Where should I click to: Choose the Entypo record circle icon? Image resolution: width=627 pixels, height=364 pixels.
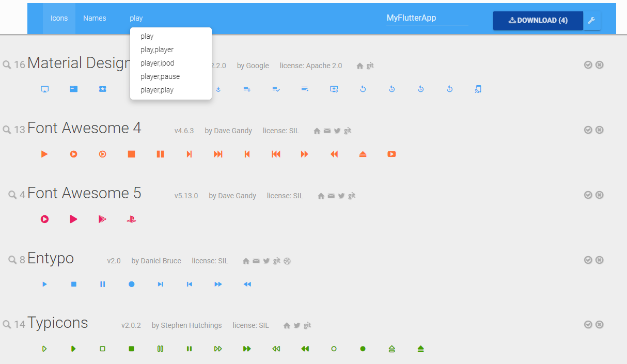tap(132, 284)
